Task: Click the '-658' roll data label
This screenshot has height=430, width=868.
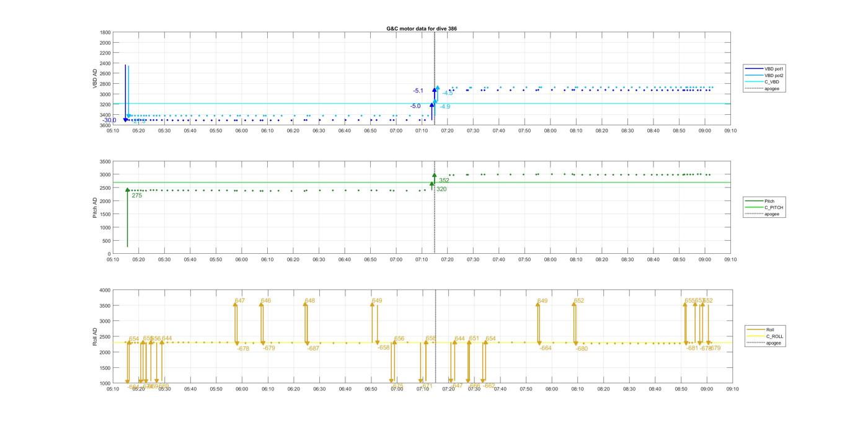Action: click(384, 347)
